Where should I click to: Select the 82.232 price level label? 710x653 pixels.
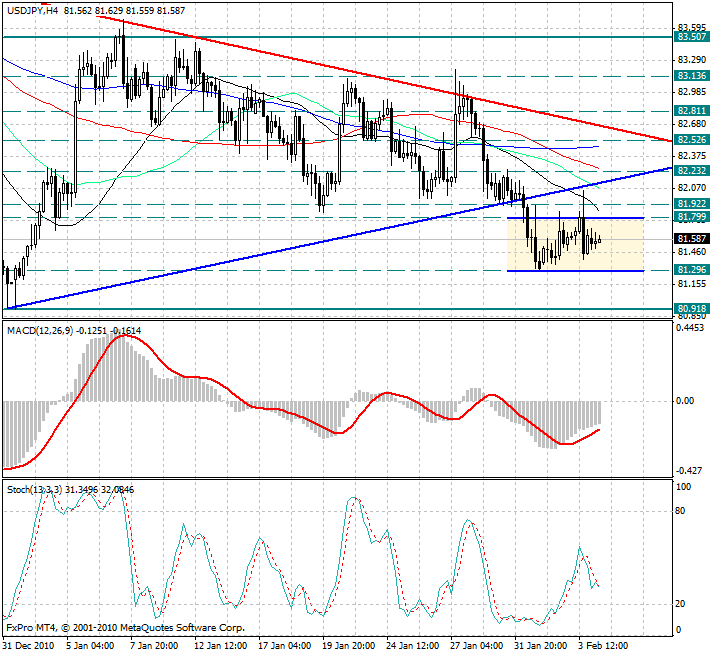click(691, 171)
